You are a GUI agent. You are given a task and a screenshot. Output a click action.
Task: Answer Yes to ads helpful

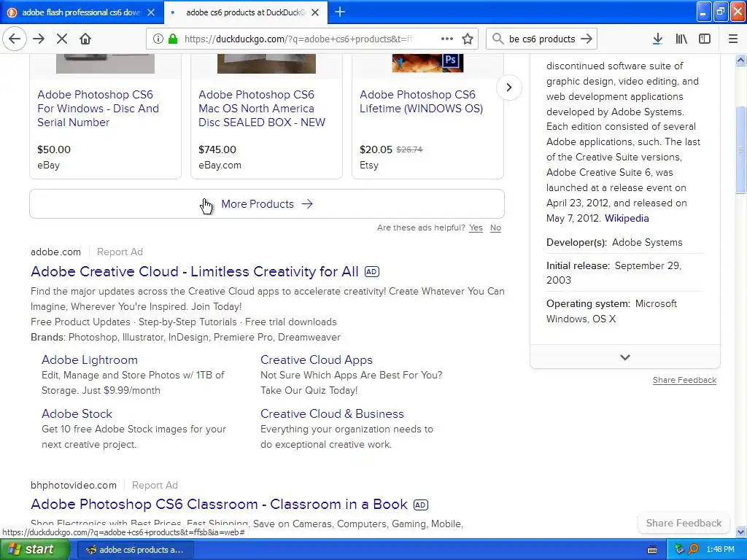pos(476,227)
